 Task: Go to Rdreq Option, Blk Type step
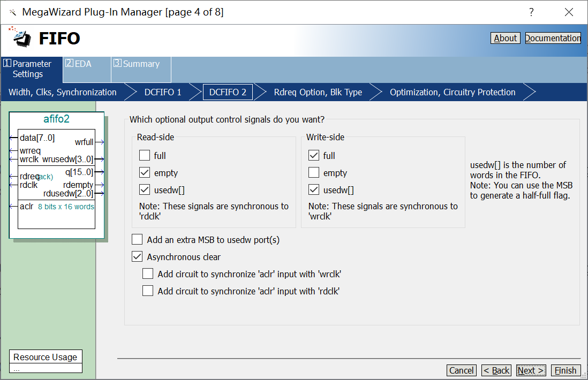[318, 92]
